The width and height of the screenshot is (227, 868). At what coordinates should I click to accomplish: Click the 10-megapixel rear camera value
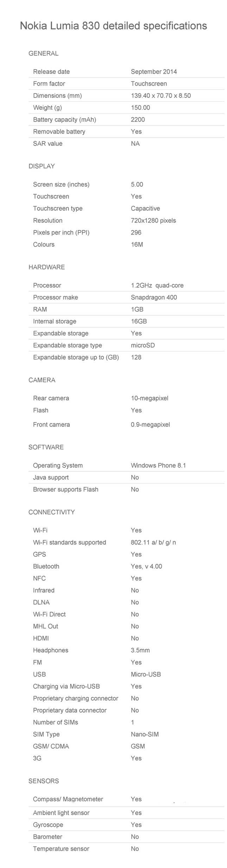[x=150, y=398]
